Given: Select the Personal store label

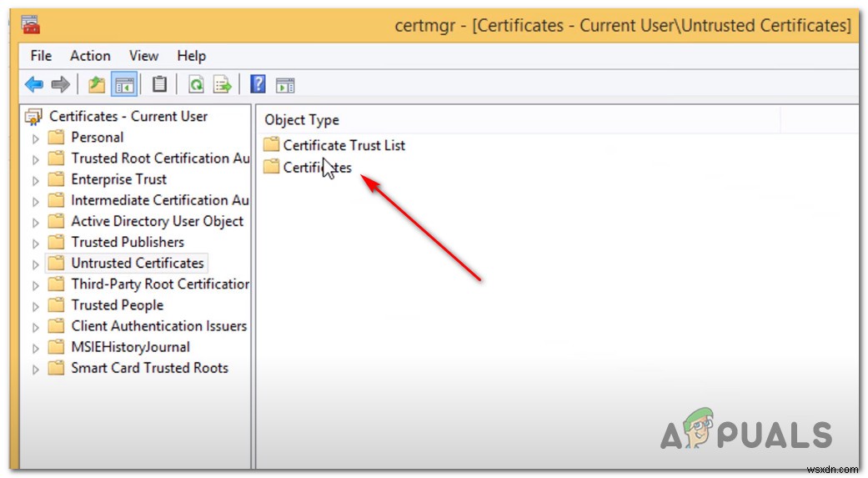Looking at the screenshot, I should pos(98,138).
